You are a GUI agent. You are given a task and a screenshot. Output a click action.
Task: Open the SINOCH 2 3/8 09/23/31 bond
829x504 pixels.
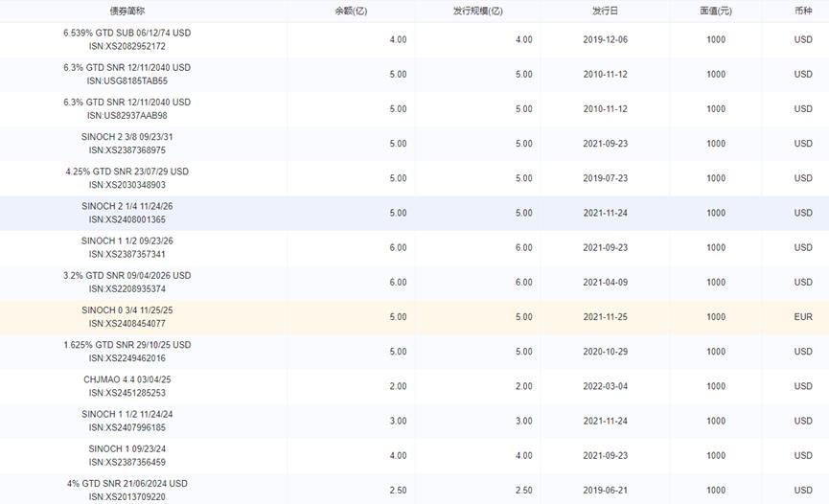127,137
